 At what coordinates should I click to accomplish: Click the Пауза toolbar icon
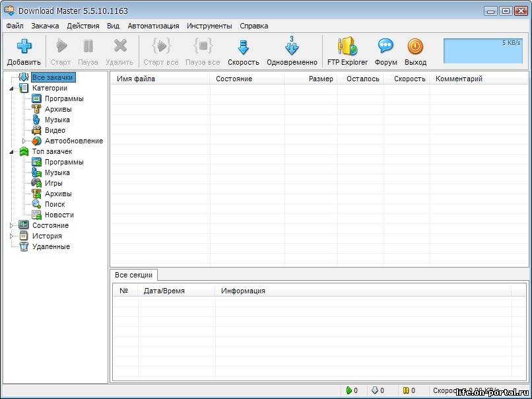click(88, 46)
